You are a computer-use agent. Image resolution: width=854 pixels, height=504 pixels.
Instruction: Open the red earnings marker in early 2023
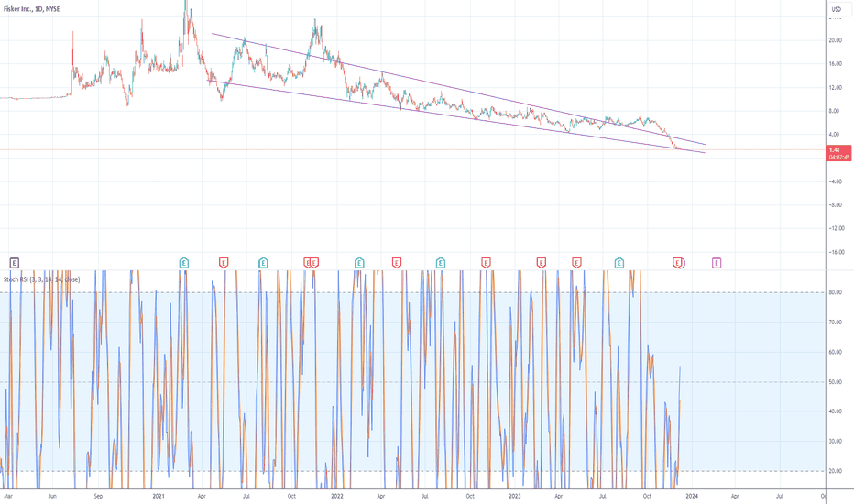click(x=541, y=263)
